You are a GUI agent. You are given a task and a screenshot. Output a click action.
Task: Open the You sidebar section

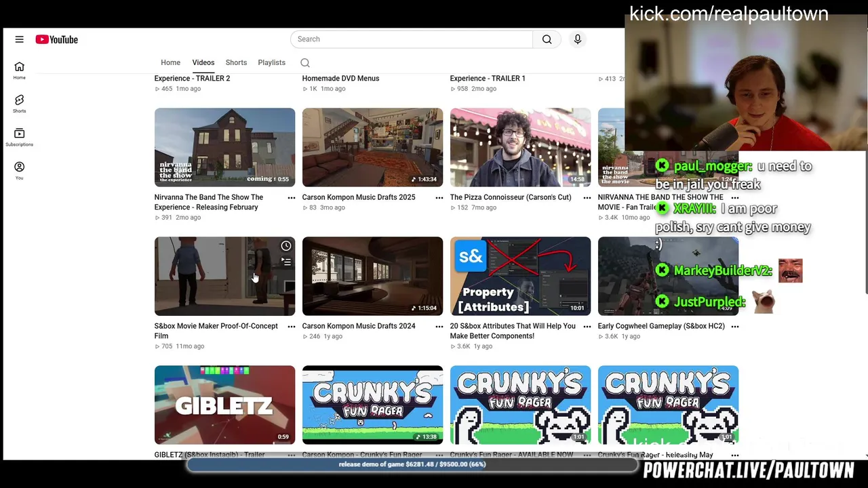[x=19, y=170]
